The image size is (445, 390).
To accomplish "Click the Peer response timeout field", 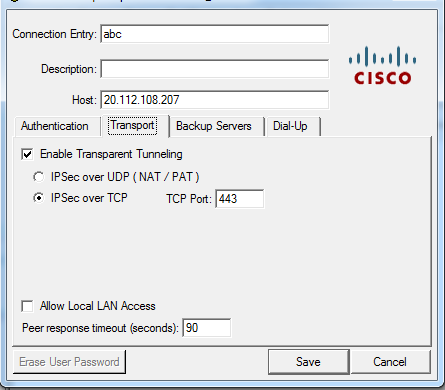I will tap(207, 328).
